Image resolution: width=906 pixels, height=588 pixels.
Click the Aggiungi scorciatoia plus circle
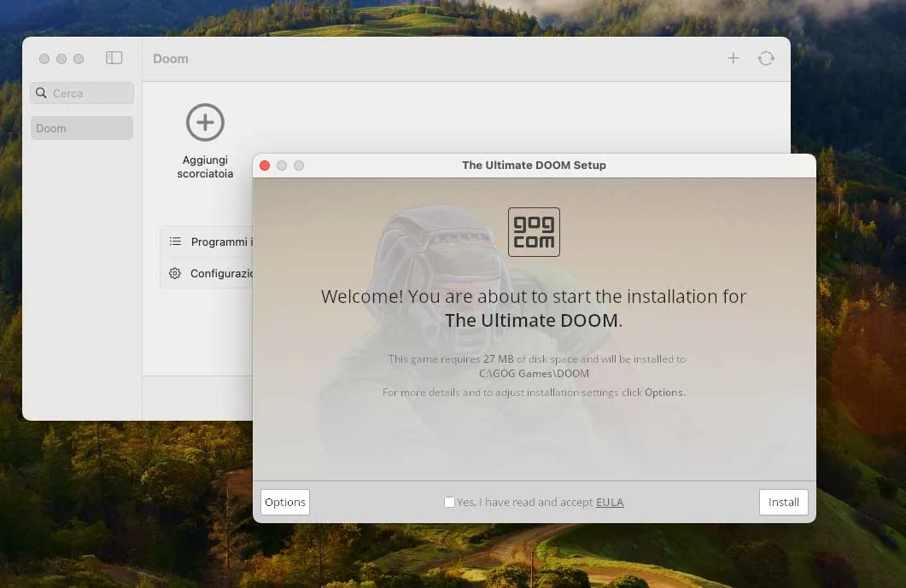(205, 122)
